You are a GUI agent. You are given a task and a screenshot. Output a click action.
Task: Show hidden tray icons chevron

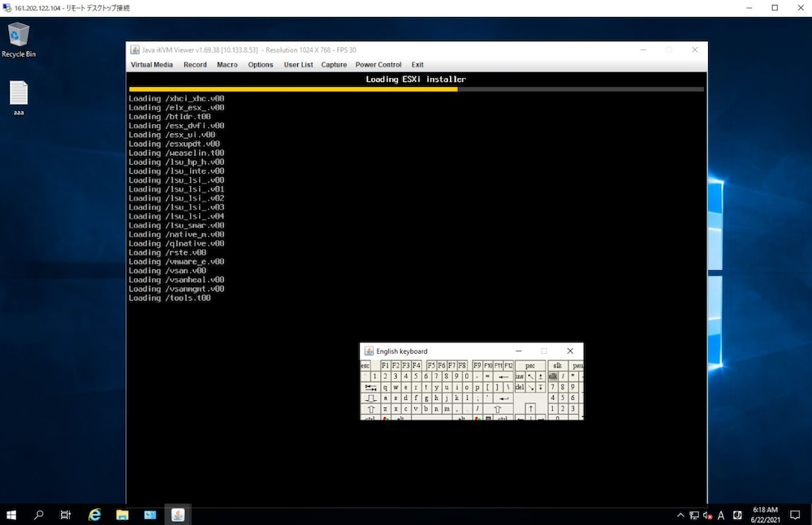680,515
